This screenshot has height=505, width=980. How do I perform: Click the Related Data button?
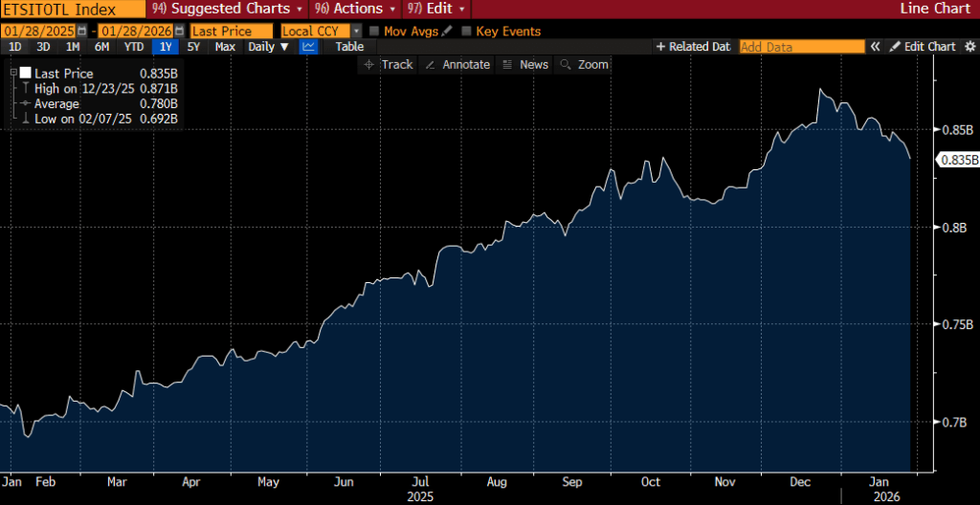pyautogui.click(x=693, y=47)
